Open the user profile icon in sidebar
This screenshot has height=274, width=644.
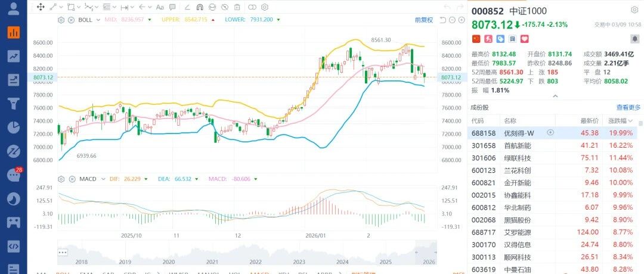tap(14, 8)
